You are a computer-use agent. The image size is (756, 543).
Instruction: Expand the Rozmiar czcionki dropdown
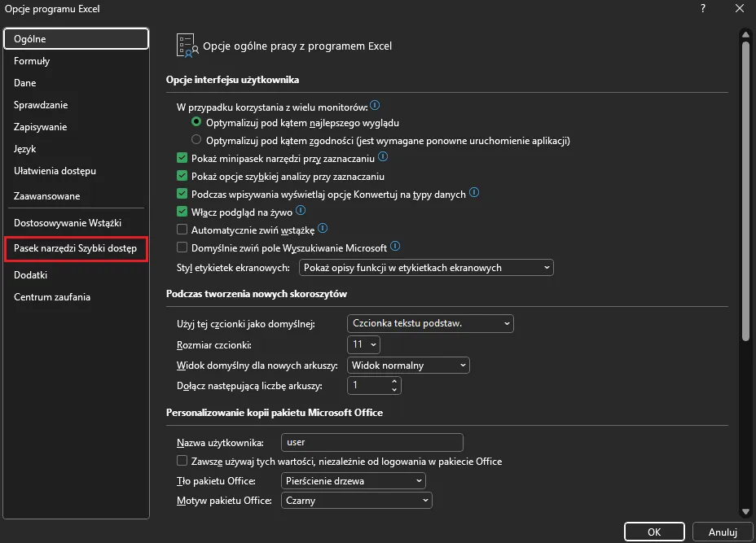(363, 344)
